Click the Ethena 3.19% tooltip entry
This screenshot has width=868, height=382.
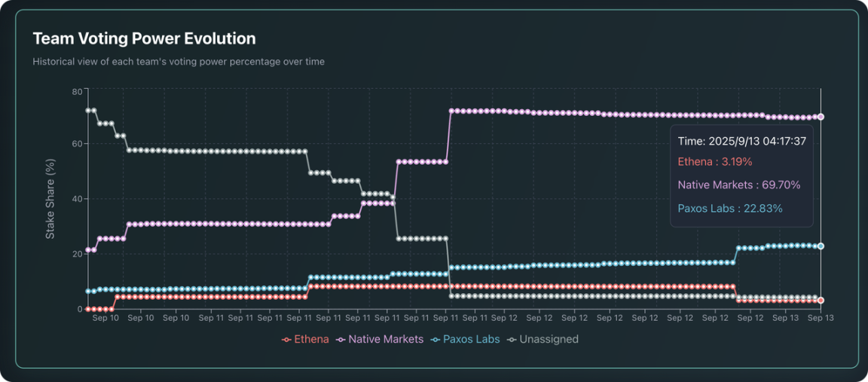point(714,162)
